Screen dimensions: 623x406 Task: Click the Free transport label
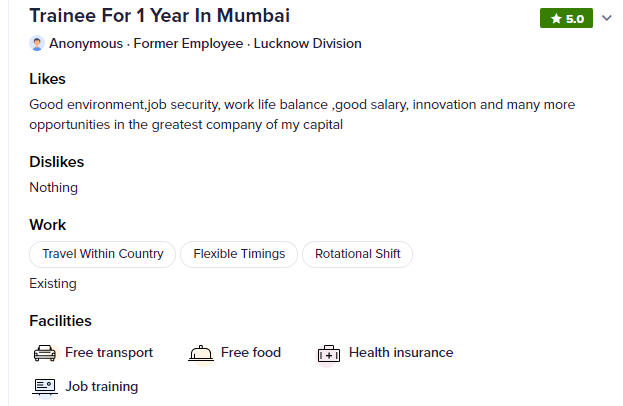pyautogui.click(x=109, y=352)
